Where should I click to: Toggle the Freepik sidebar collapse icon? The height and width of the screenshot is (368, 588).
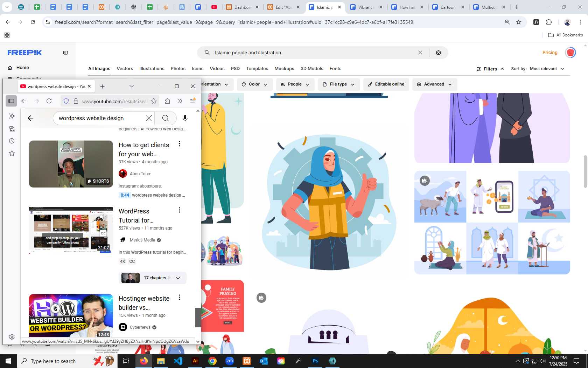tap(65, 53)
